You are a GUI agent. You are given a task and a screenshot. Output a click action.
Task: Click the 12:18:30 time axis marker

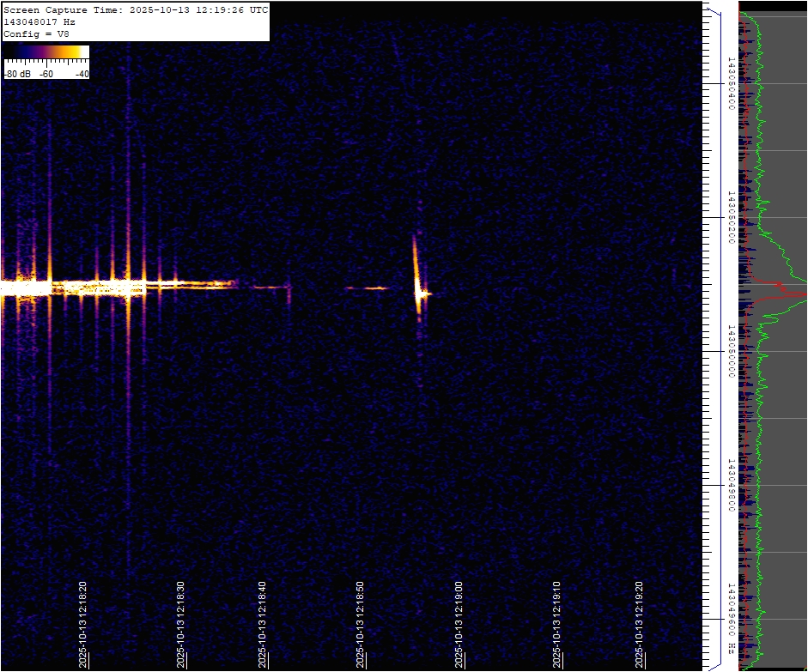tap(181, 624)
